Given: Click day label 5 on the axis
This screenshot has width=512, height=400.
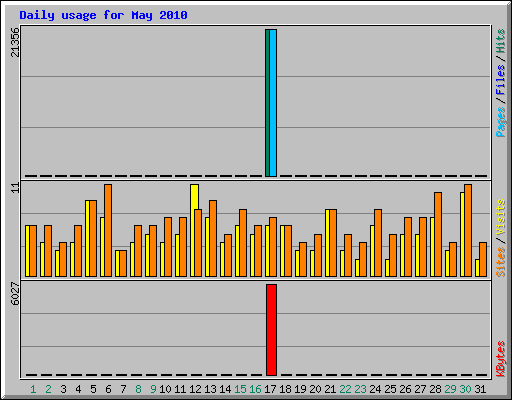Looking at the screenshot, I should pyautogui.click(x=93, y=389).
